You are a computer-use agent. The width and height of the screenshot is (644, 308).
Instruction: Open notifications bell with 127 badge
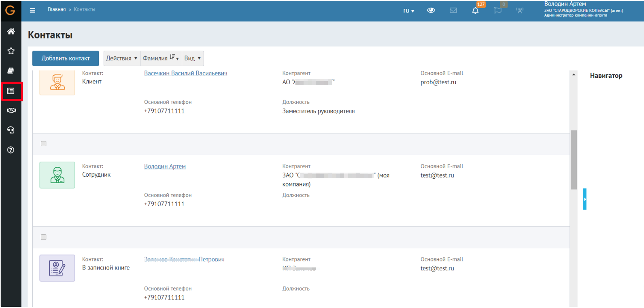pos(476,10)
